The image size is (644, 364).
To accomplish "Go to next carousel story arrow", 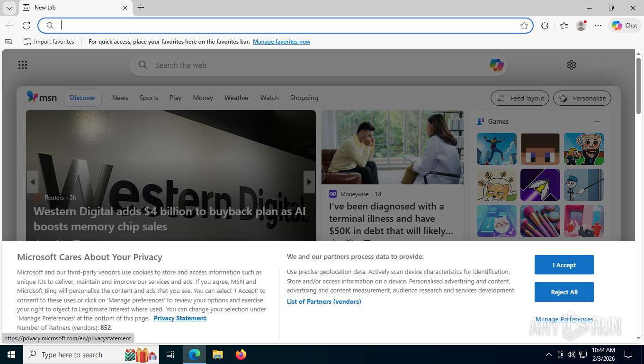I will [x=309, y=182].
